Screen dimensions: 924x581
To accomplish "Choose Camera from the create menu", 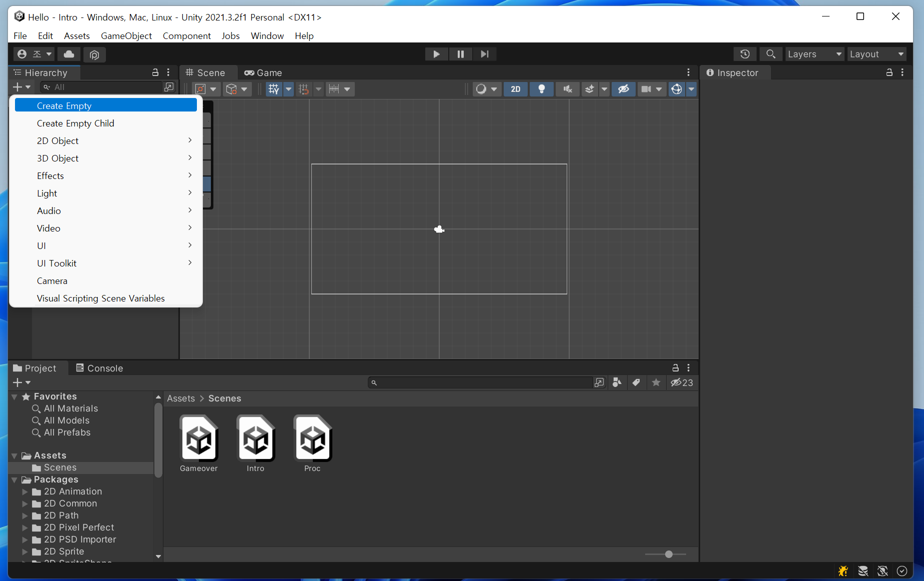I will click(x=106, y=280).
